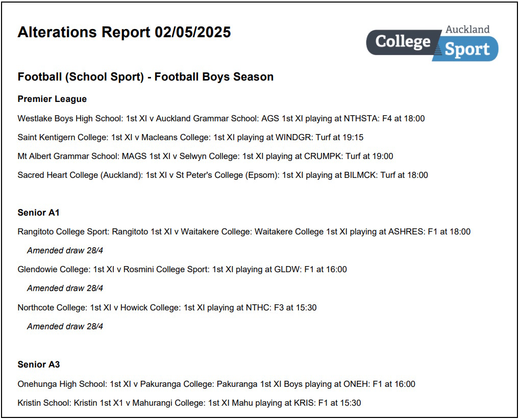
Task: Select the Rangitoto v Waitakere College fixture line
Action: pos(244,232)
